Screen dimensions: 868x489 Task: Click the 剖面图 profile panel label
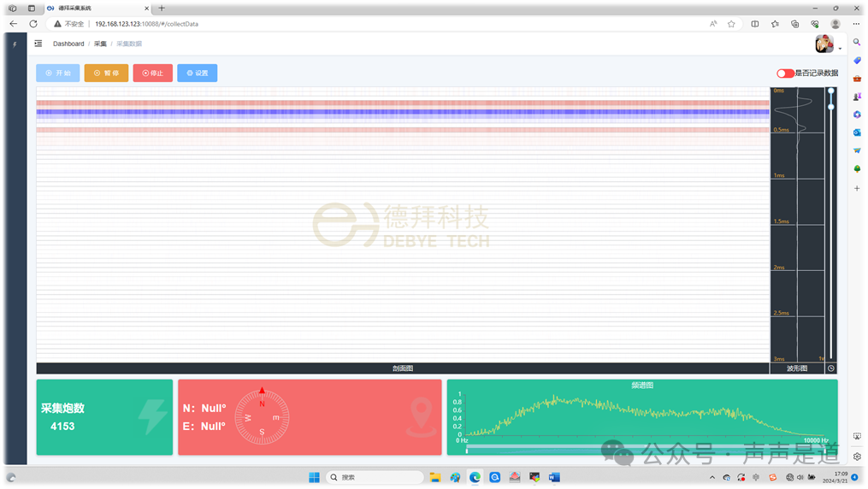click(x=403, y=368)
